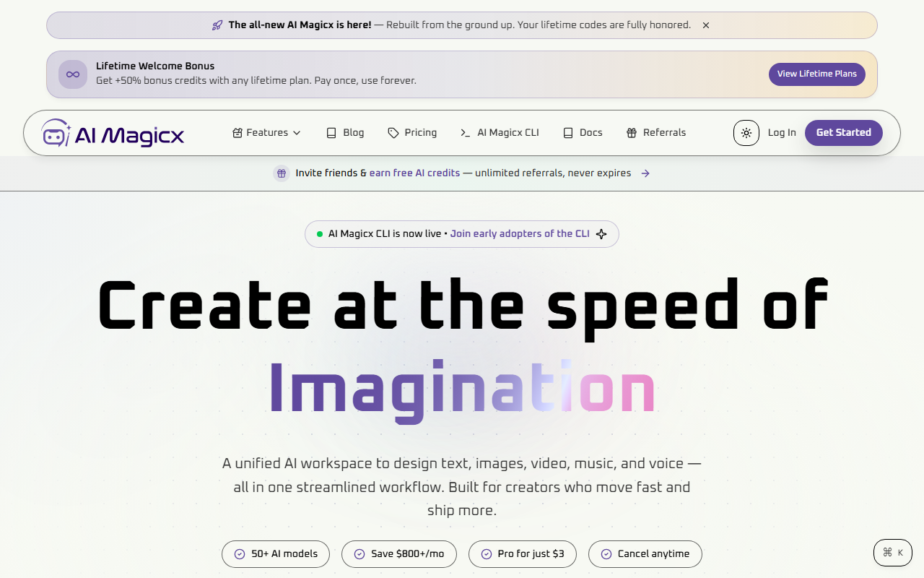Click the Pricing tag icon
Screen dimensions: 924x578
(393, 133)
